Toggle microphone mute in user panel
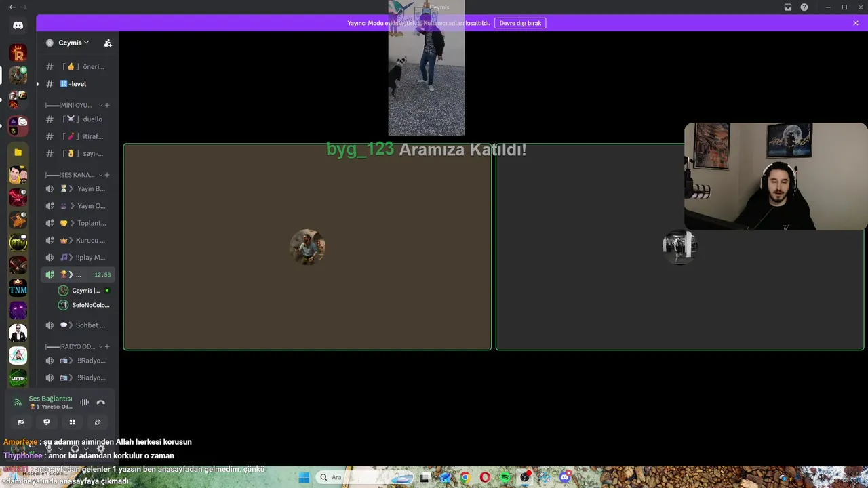This screenshot has height=488, width=868. 49,448
